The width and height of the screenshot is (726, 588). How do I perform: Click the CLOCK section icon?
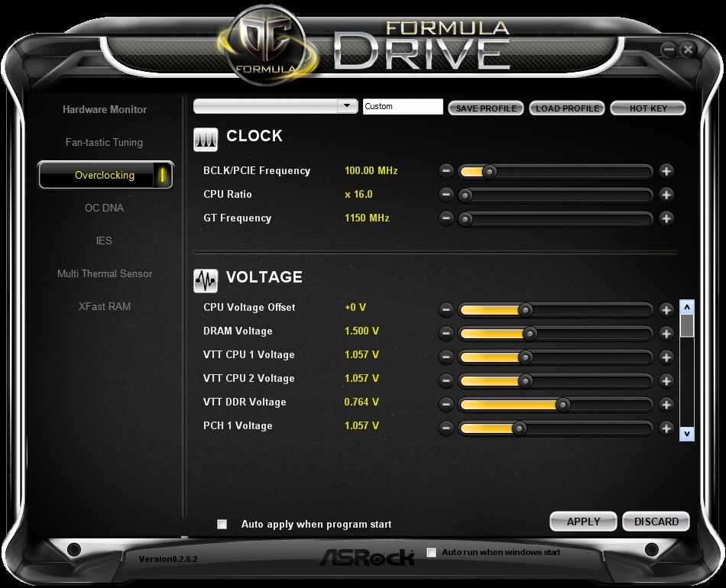point(206,140)
